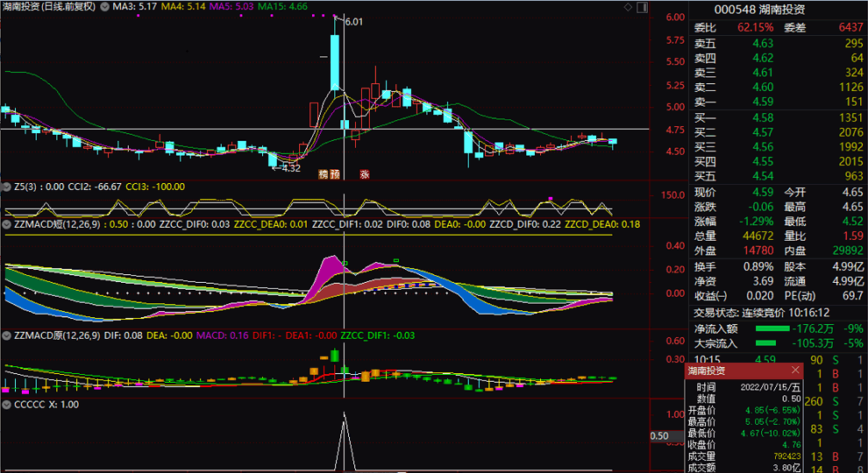This screenshot has width=868, height=473.
Task: Click the 4.32 low price marker on chart
Action: tap(291, 168)
